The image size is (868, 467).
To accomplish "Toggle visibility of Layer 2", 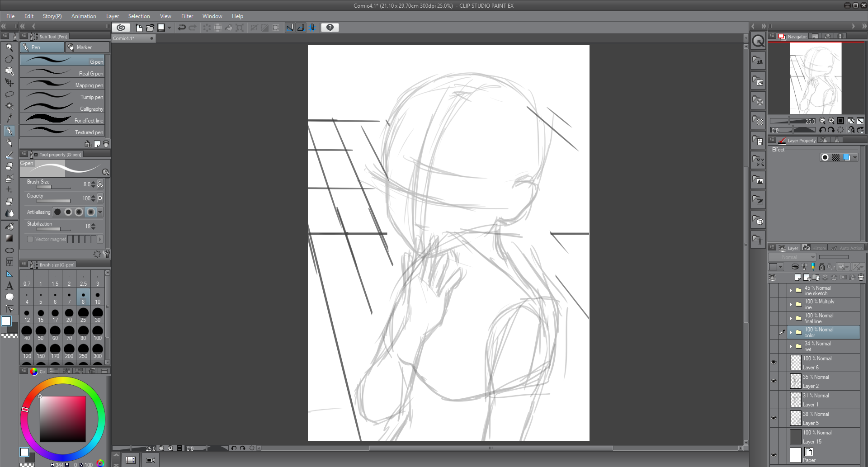I will (x=774, y=381).
